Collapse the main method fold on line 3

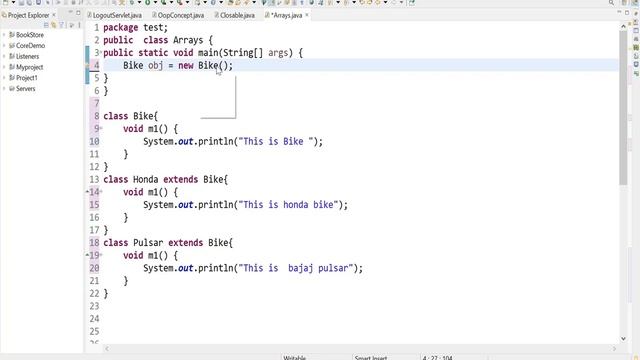(x=101, y=53)
